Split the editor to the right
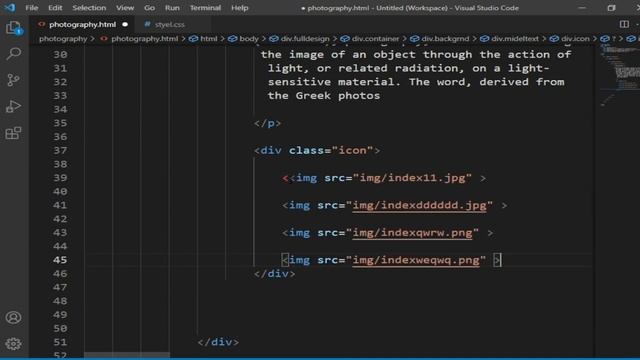Image resolution: width=640 pixels, height=360 pixels. tap(624, 24)
